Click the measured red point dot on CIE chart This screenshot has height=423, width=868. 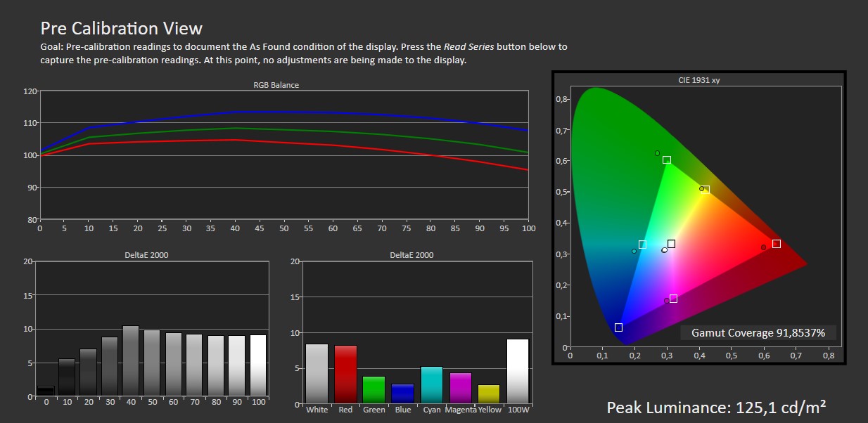click(x=764, y=247)
